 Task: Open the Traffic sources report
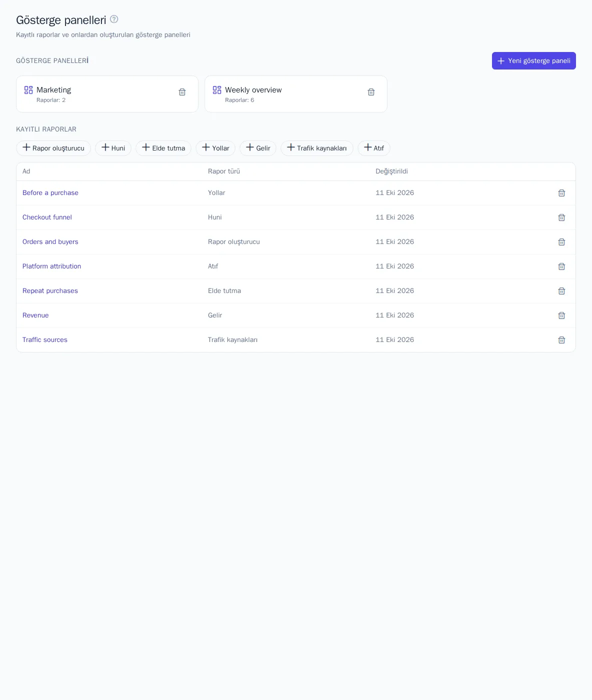pos(45,340)
